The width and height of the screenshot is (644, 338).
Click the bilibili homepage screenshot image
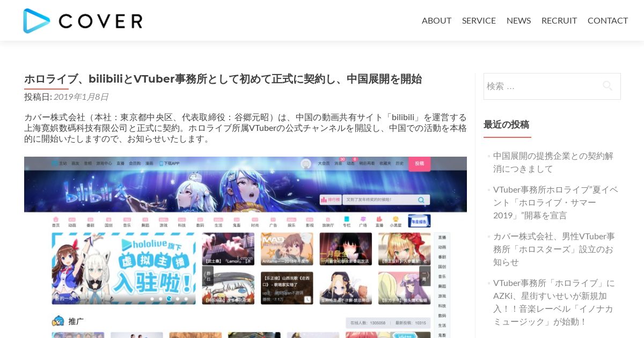245,247
